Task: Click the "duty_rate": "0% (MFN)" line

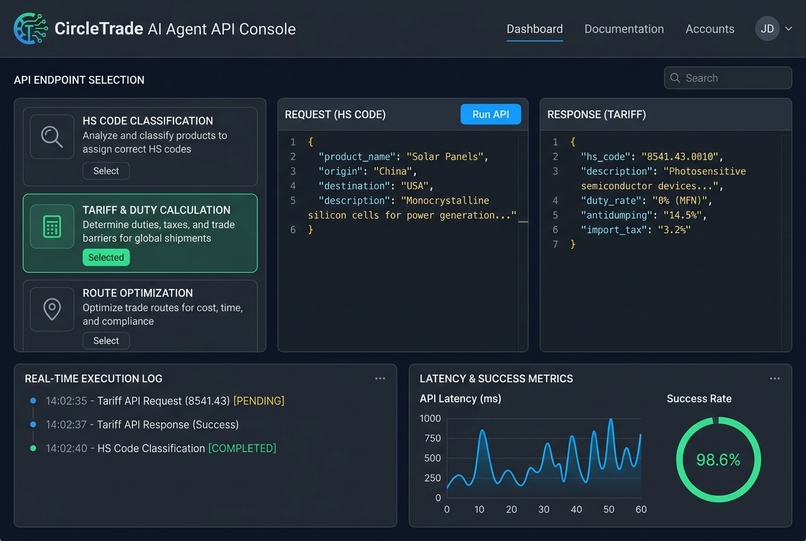Action: click(x=647, y=200)
